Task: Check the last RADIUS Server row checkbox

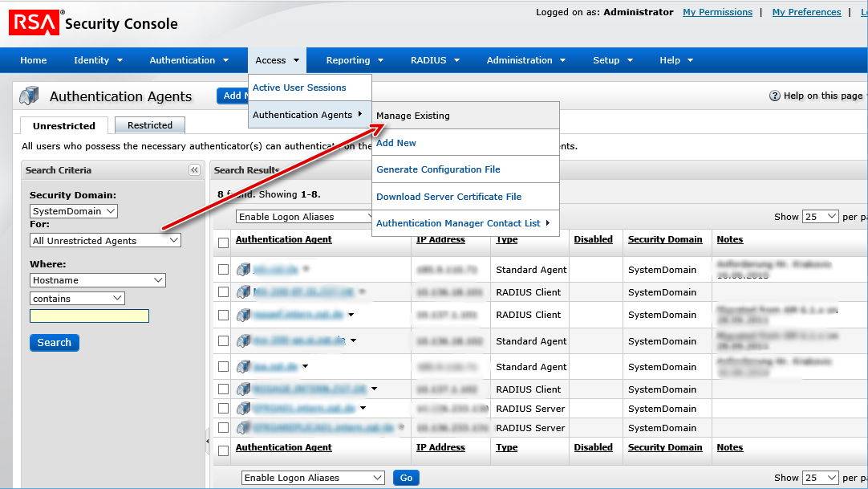Action: click(223, 427)
